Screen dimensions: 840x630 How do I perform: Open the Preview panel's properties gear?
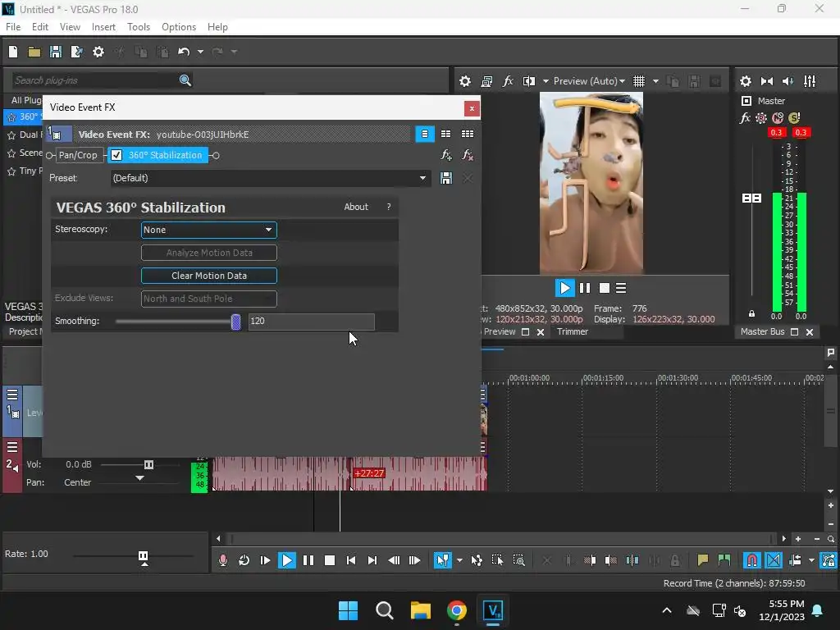(x=465, y=81)
